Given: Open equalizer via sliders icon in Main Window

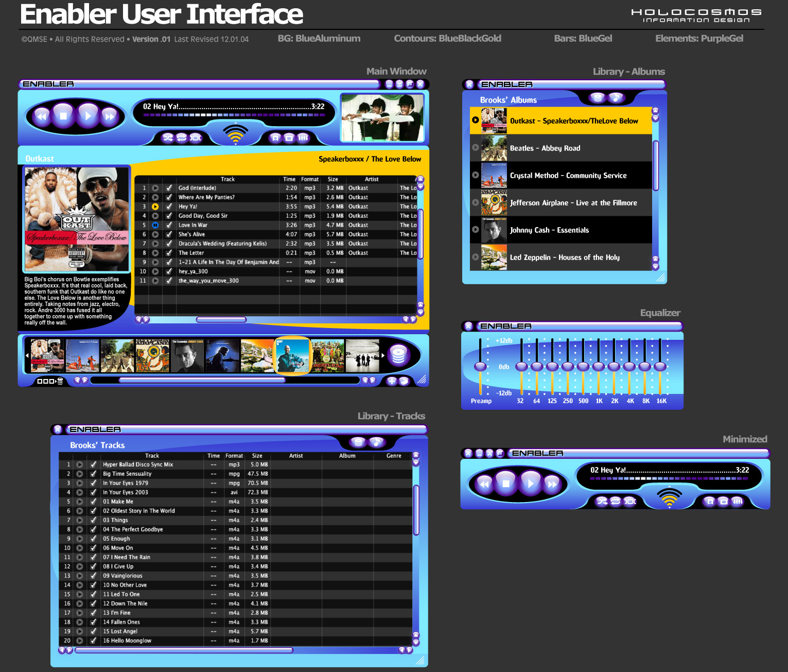Looking at the screenshot, I should coord(303,137).
